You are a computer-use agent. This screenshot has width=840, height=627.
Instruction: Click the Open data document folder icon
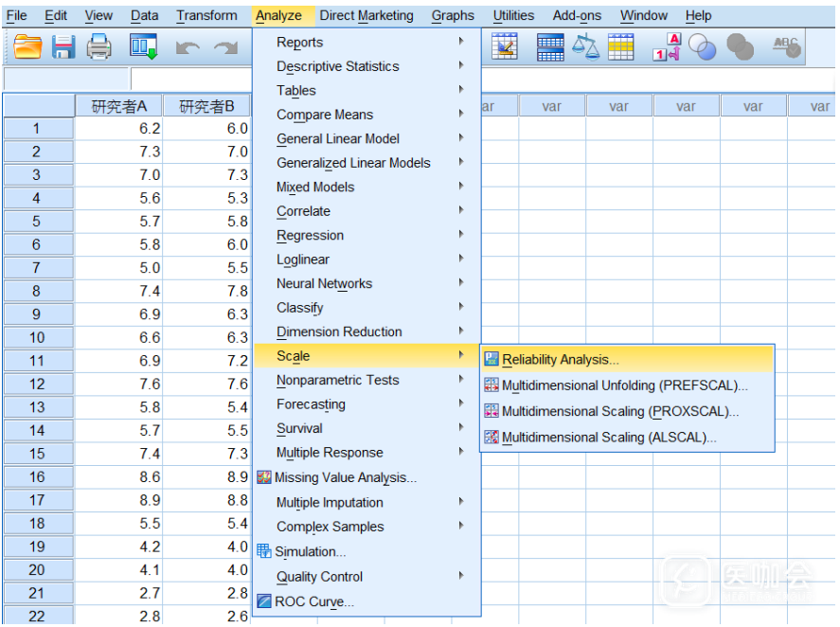point(27,47)
